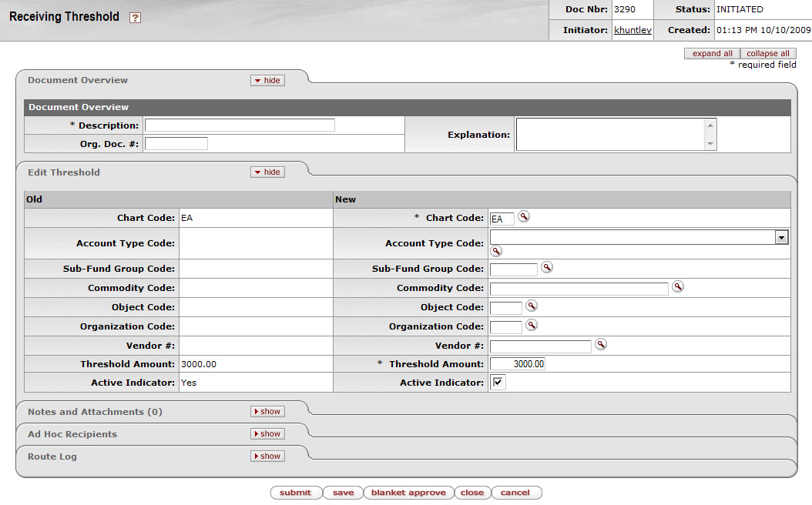This screenshot has width=812, height=505.
Task: Click the help icon beside Receiving Threshold
Action: tap(135, 18)
